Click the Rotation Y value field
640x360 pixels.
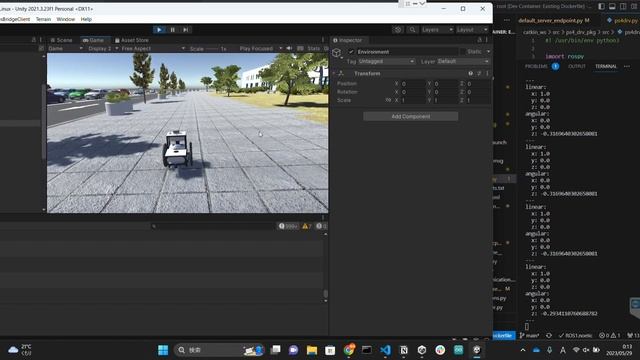coord(446,92)
